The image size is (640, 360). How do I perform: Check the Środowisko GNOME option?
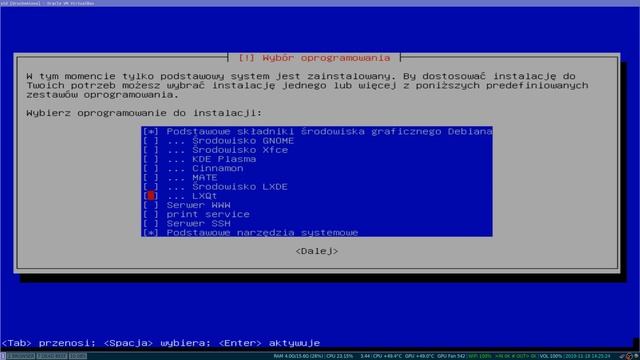[151, 141]
